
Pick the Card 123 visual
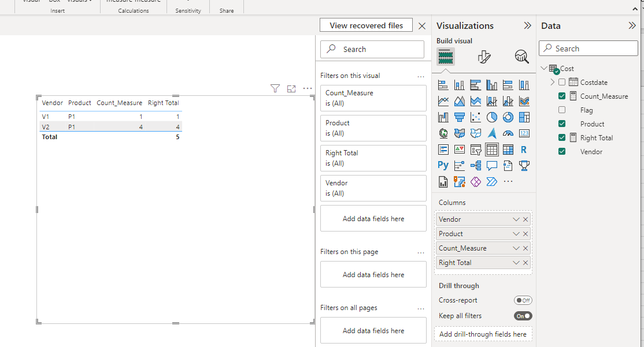(524, 133)
